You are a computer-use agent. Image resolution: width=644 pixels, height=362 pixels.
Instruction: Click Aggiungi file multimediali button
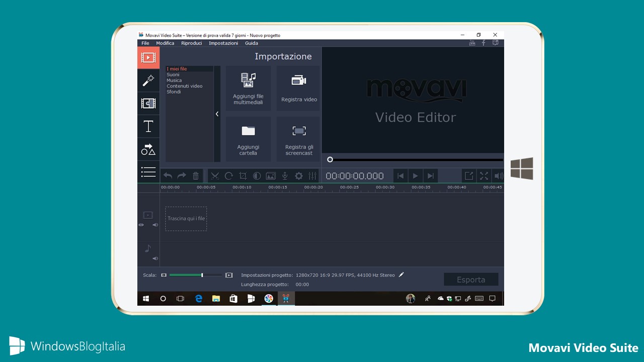pyautogui.click(x=248, y=88)
